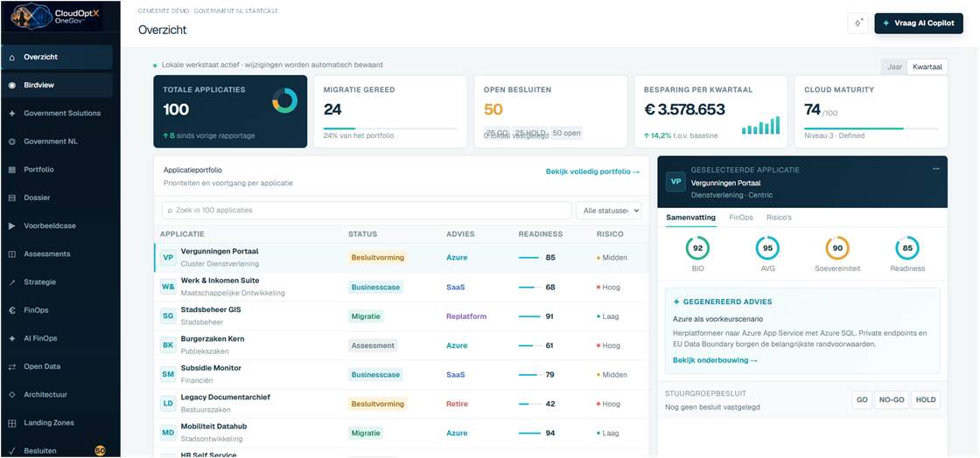The height and width of the screenshot is (458, 980).
Task: Click the AI FinOps sparkle icon
Action: (x=12, y=338)
